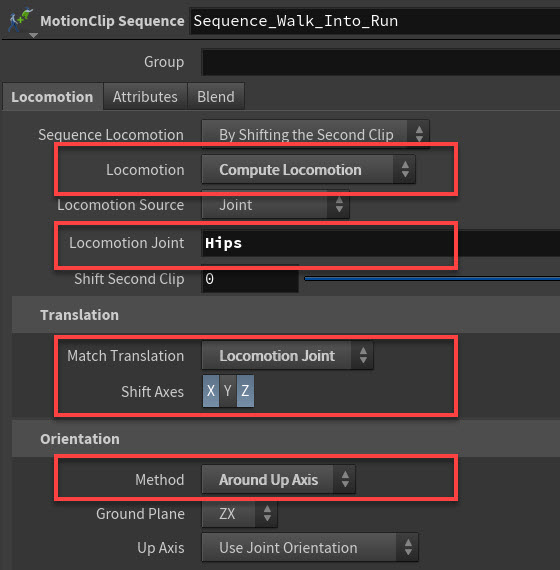
Task: Click the Match Translation dropdown arrows
Action: click(x=363, y=356)
